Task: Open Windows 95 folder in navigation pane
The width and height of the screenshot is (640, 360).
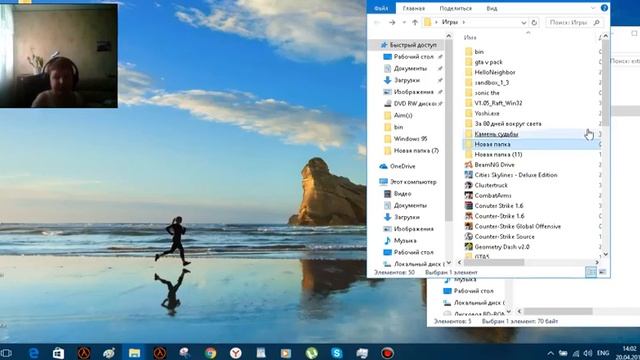Action: pos(410,139)
